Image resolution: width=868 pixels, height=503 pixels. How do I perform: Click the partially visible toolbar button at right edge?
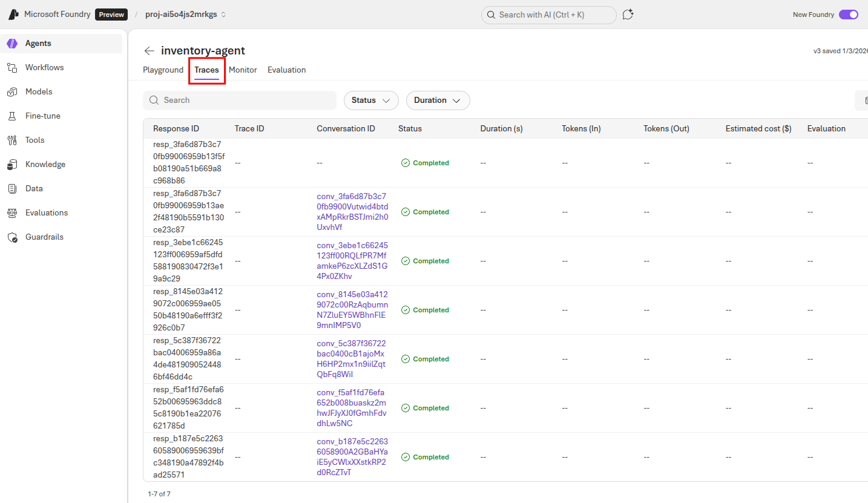pos(863,100)
